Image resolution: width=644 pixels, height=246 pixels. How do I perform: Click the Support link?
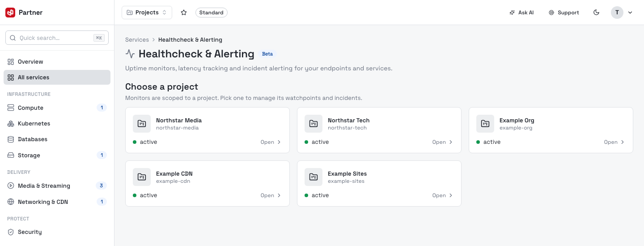[564, 13]
